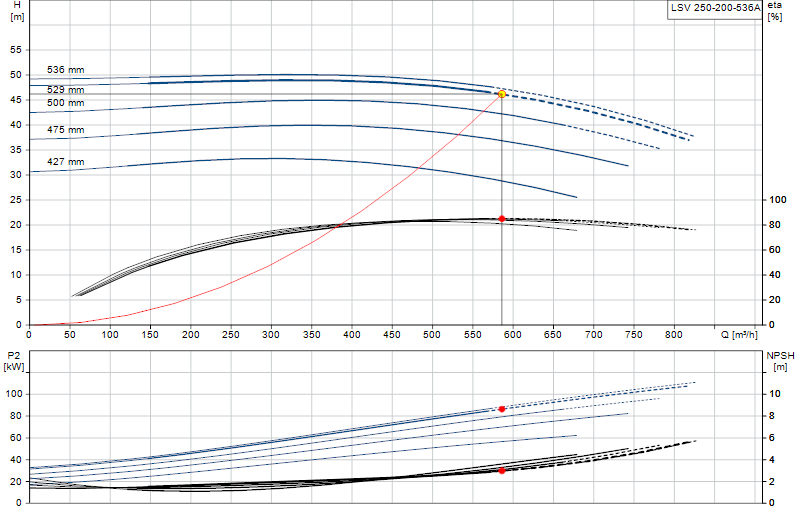Click the 529 mm impeller curve label

[x=66, y=90]
